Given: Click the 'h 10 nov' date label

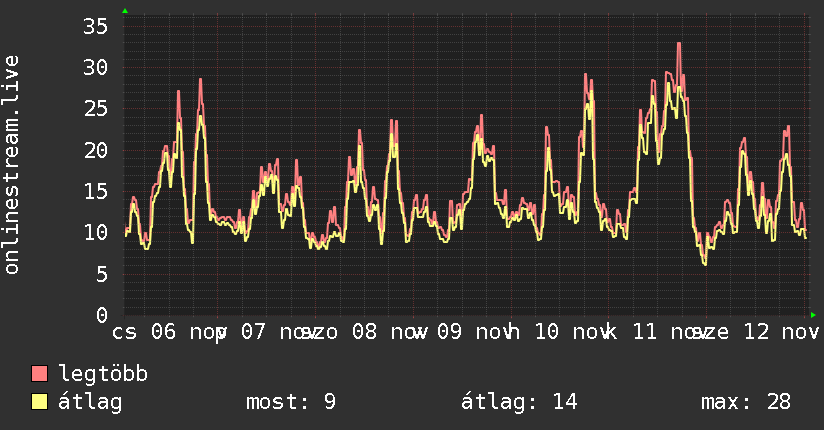Looking at the screenshot, I should 560,332.
